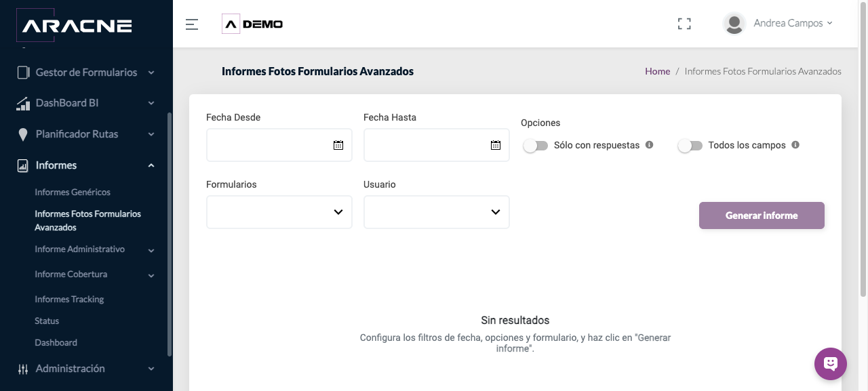The height and width of the screenshot is (391, 868).
Task: Open Andrea Campos user dropdown
Action: click(x=793, y=23)
